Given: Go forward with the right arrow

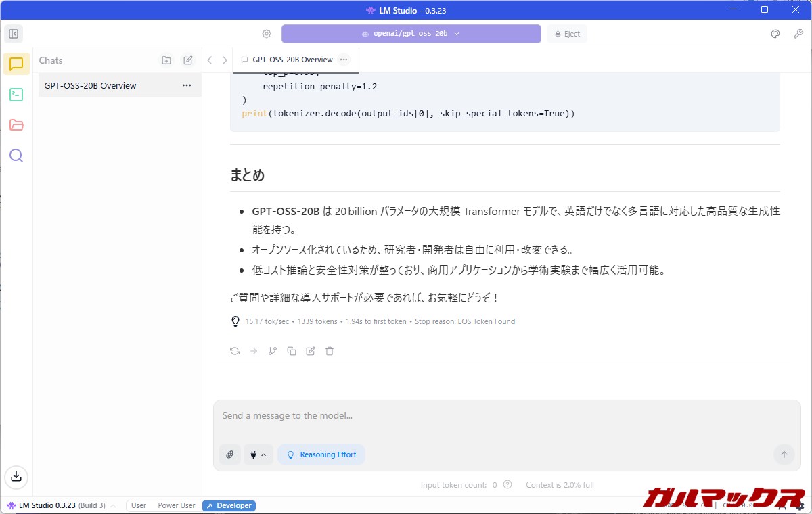Looking at the screenshot, I should (225, 60).
